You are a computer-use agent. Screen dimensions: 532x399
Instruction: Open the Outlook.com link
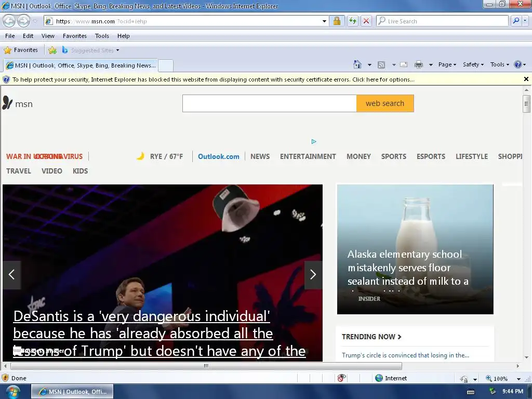tap(219, 156)
